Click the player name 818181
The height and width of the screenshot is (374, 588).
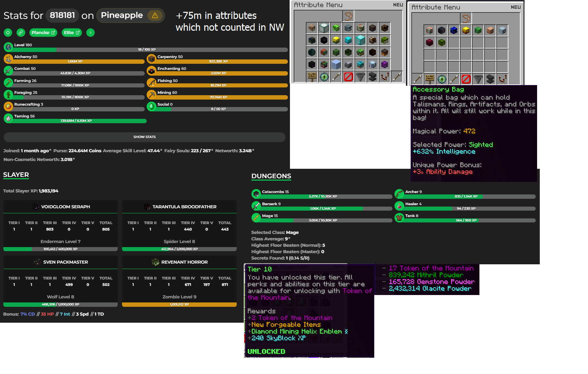click(x=62, y=15)
